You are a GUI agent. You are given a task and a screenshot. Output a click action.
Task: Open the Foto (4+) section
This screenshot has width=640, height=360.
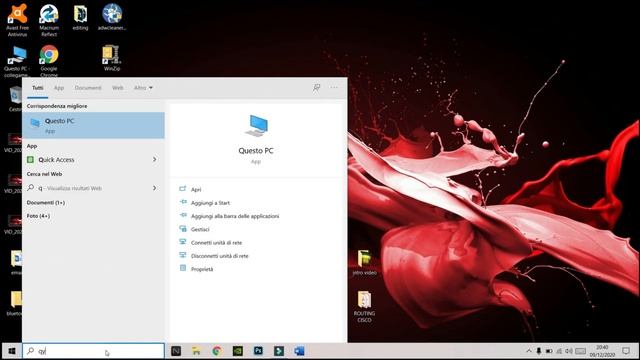click(38, 216)
